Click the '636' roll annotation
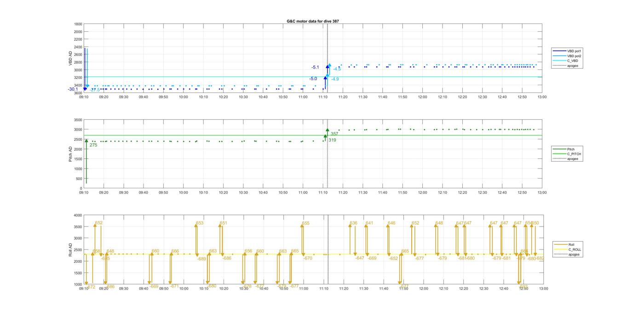Viewport: 644px width, 319px height. point(353,223)
